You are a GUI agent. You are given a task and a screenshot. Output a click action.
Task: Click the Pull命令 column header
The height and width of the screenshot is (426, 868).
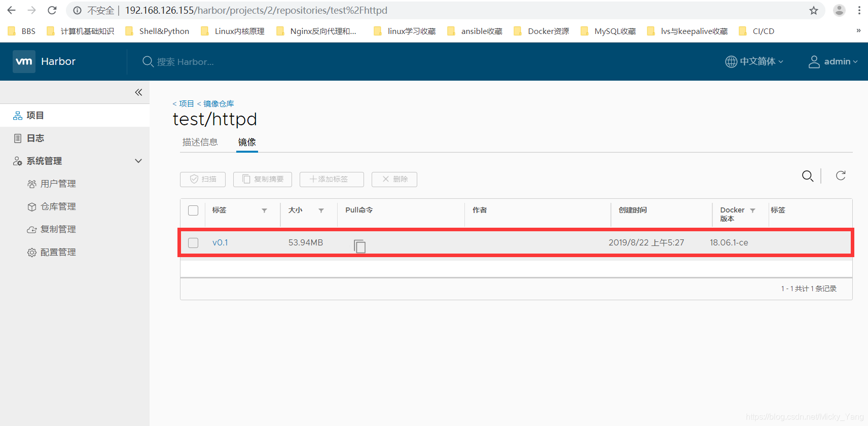pos(359,210)
